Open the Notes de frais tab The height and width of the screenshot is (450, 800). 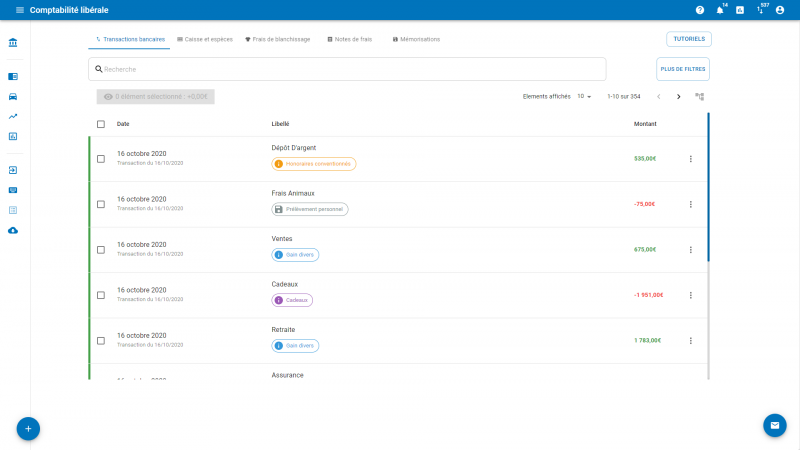pos(349,39)
